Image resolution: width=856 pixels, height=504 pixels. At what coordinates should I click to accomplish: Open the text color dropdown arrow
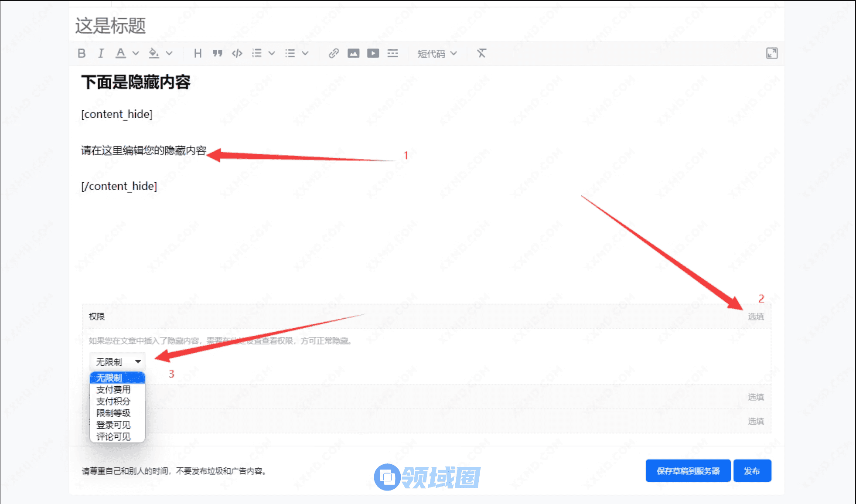(x=136, y=53)
